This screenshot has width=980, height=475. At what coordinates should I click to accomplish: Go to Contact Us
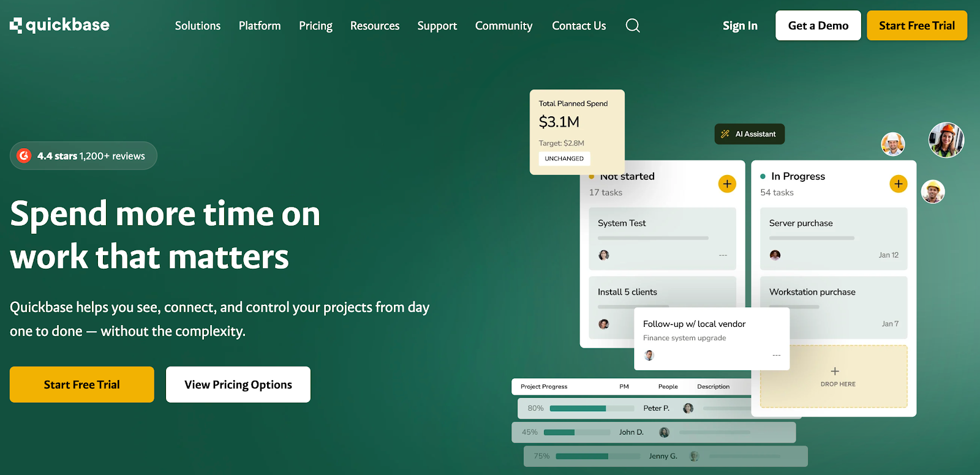pos(579,26)
